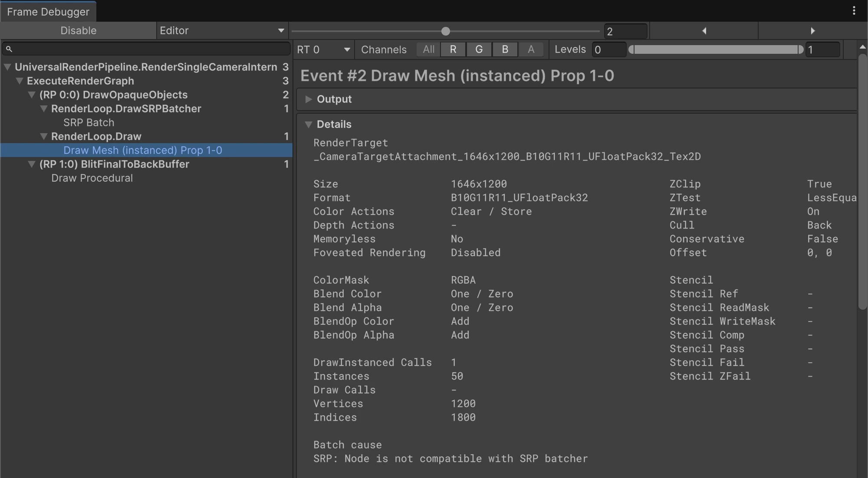Image resolution: width=868 pixels, height=478 pixels.
Task: Select All channels button
Action: (x=428, y=49)
